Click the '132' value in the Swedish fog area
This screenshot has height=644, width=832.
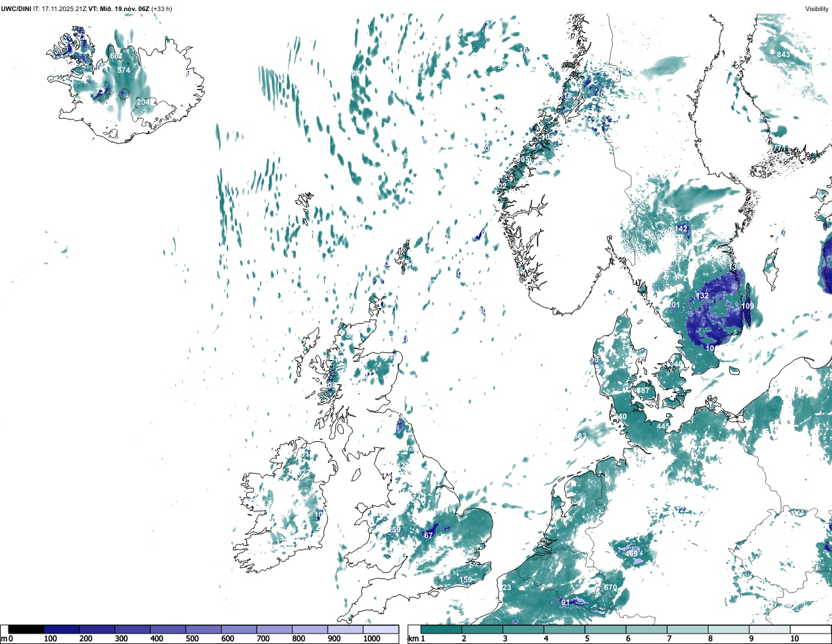click(702, 296)
